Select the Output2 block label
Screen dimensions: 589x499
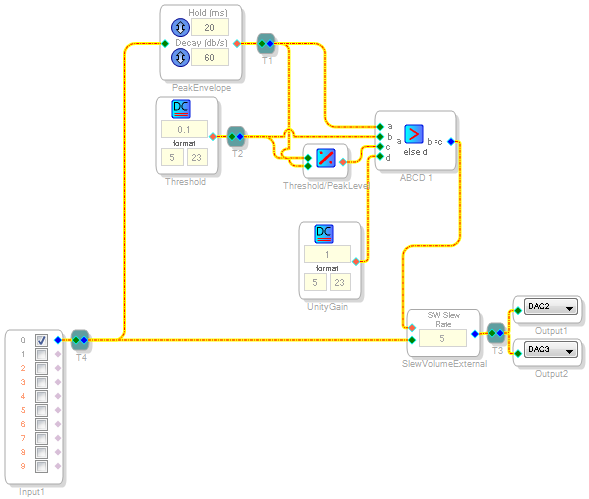click(x=551, y=374)
